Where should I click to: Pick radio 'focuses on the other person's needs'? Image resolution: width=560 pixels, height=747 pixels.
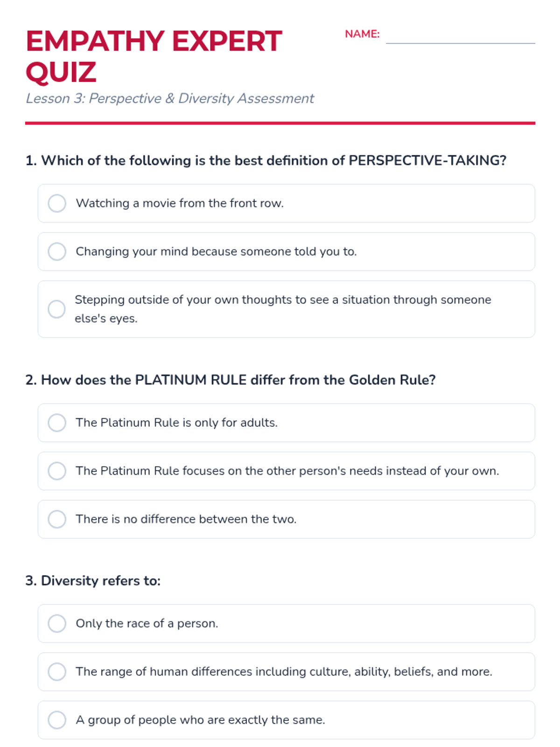point(57,471)
